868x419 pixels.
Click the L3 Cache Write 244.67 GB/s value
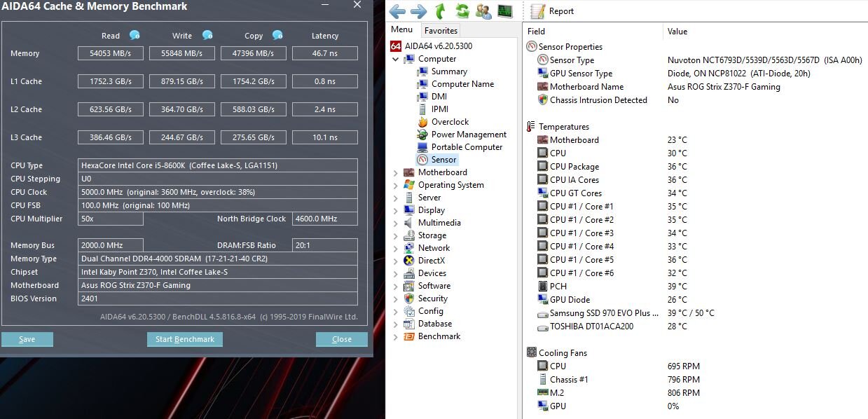coord(181,137)
